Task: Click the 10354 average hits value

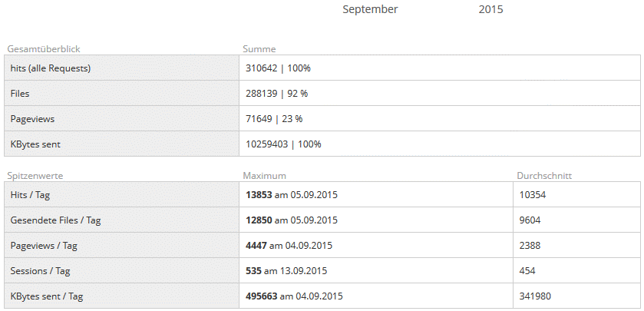Action: pos(532,195)
